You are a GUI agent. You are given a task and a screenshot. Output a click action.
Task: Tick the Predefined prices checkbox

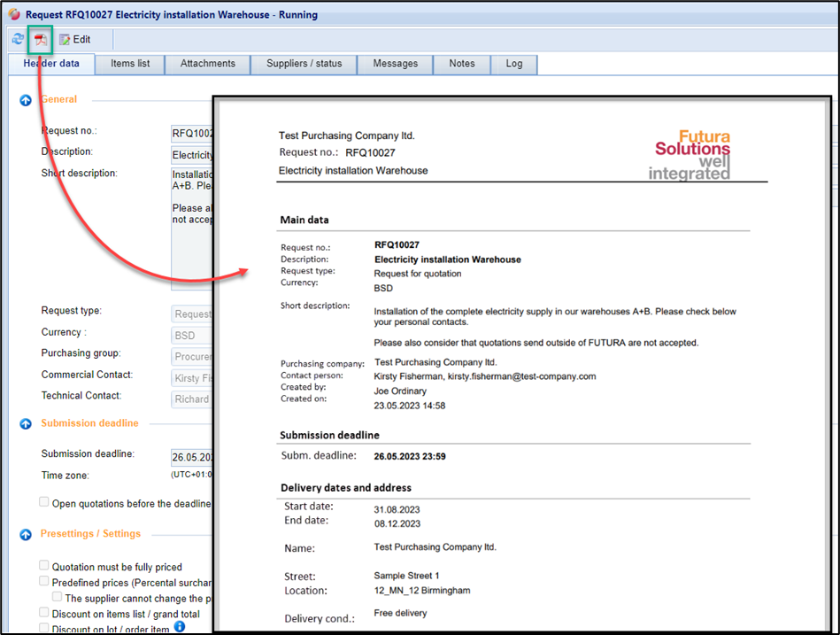click(x=44, y=582)
